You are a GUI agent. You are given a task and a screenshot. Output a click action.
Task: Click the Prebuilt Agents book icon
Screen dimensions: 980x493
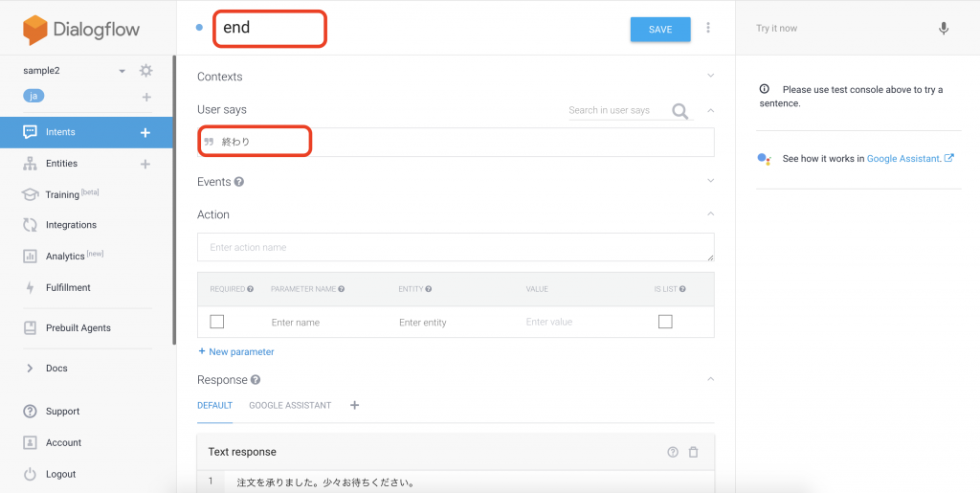30,328
